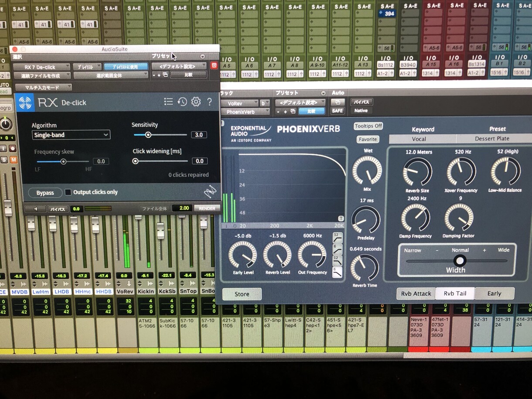Click the red target button in AudioSuite window
Screen dimensions: 532x399
(x=214, y=66)
